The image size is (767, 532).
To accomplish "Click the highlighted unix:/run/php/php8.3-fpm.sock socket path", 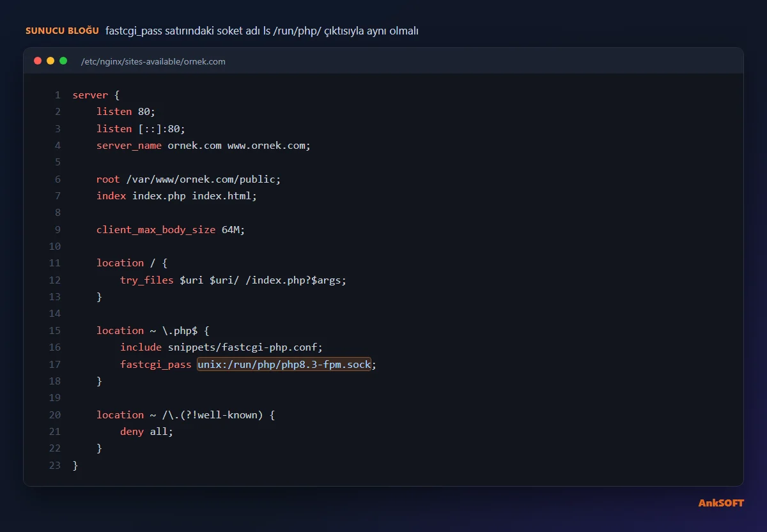I will coord(284,365).
